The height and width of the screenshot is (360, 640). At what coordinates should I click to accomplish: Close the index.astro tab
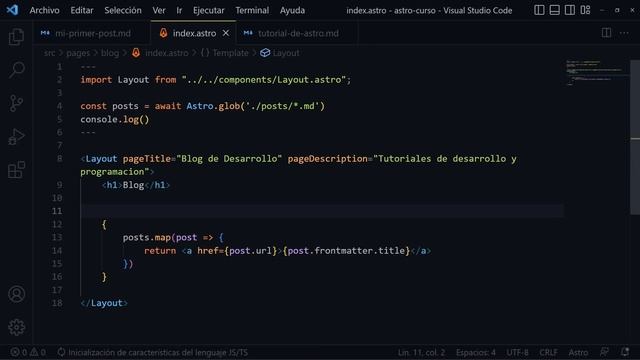point(226,33)
